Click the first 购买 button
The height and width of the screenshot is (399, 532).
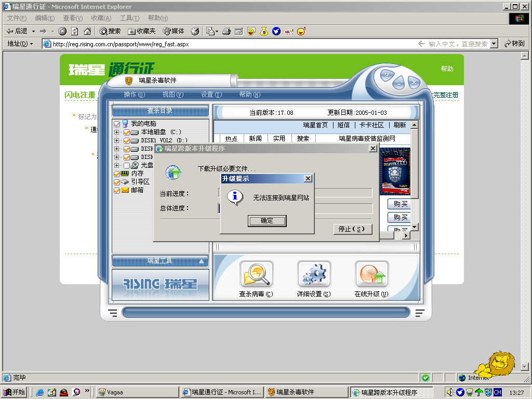point(400,204)
